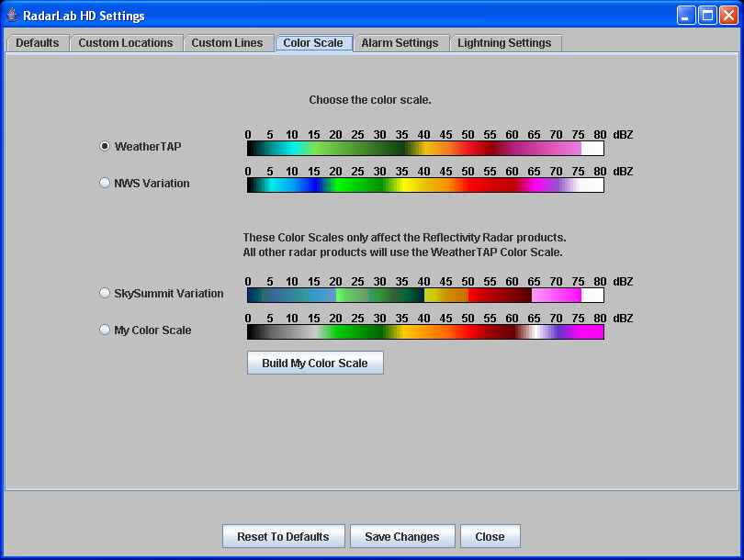The image size is (744, 560).
Task: Select the Color Scale tab
Action: click(313, 42)
